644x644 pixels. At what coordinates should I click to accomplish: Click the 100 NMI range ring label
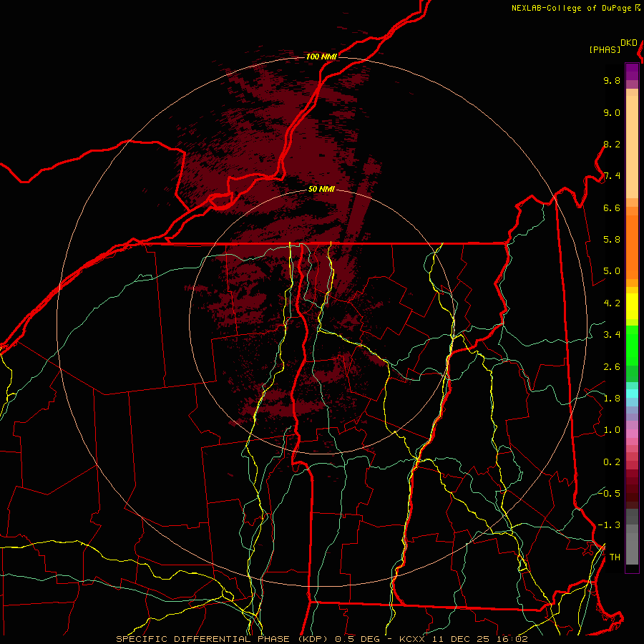click(x=321, y=57)
